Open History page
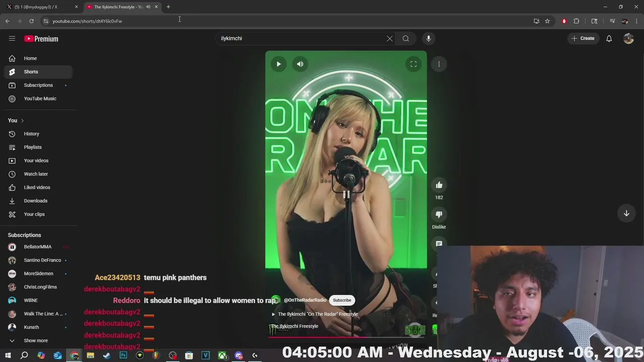644x362 pixels. [x=38, y=134]
